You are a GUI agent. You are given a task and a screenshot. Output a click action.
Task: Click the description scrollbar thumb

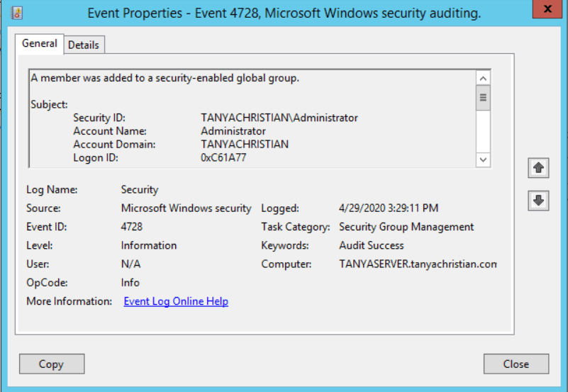484,97
